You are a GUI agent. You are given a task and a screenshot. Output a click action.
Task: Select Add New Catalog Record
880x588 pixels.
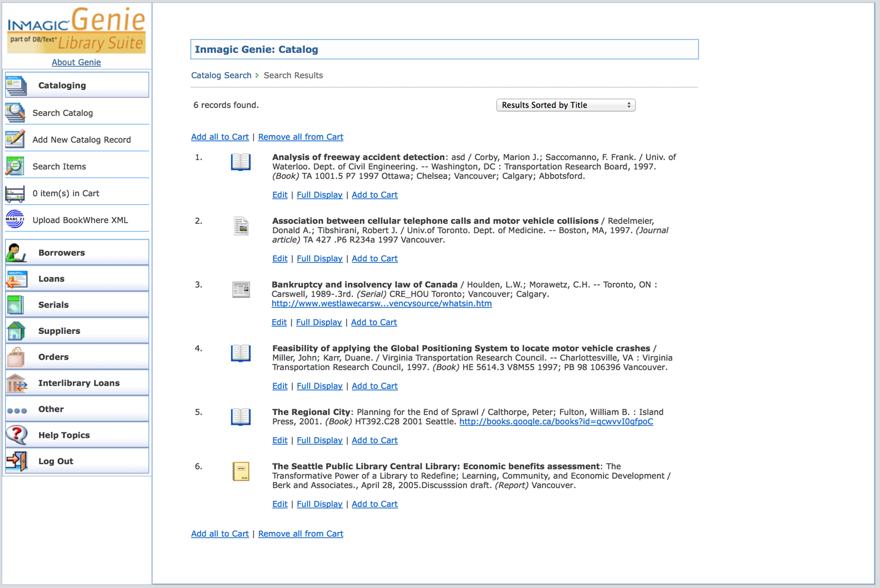click(x=81, y=140)
